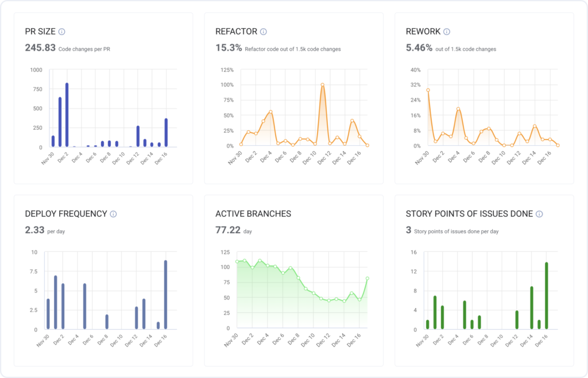588x378 pixels.
Task: Click the last ACTIVE BRANCHES data point
Action: coord(367,279)
